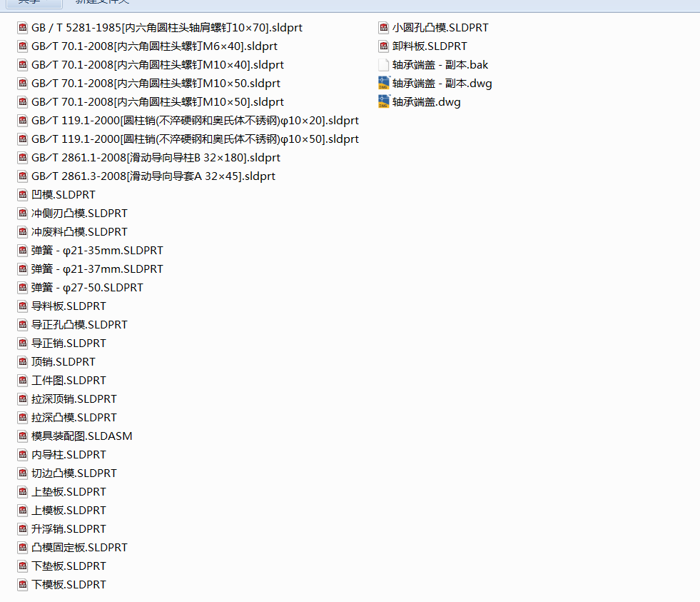Click the icon of 凸模固定板.SLDPRT

tap(23, 548)
